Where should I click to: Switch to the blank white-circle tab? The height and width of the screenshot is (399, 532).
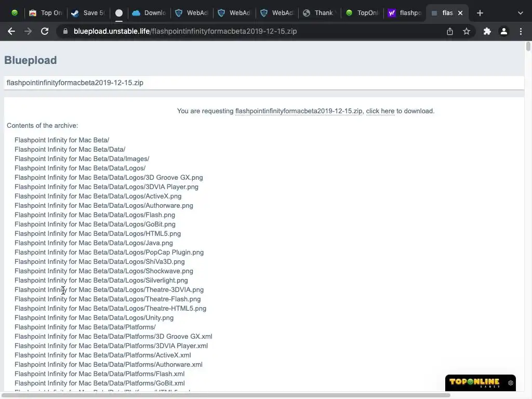click(119, 13)
